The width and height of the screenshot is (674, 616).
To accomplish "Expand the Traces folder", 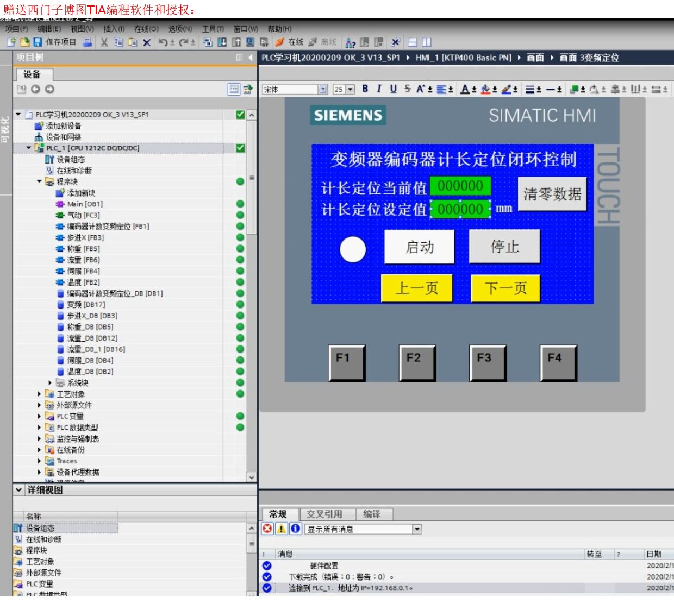I will (39, 461).
